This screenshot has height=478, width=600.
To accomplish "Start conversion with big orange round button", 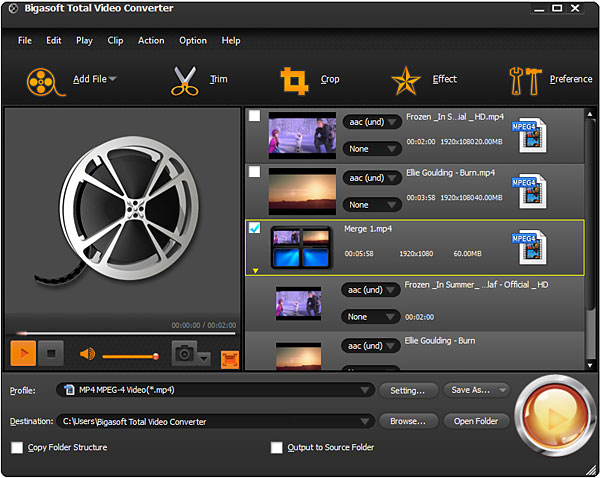I will click(554, 416).
